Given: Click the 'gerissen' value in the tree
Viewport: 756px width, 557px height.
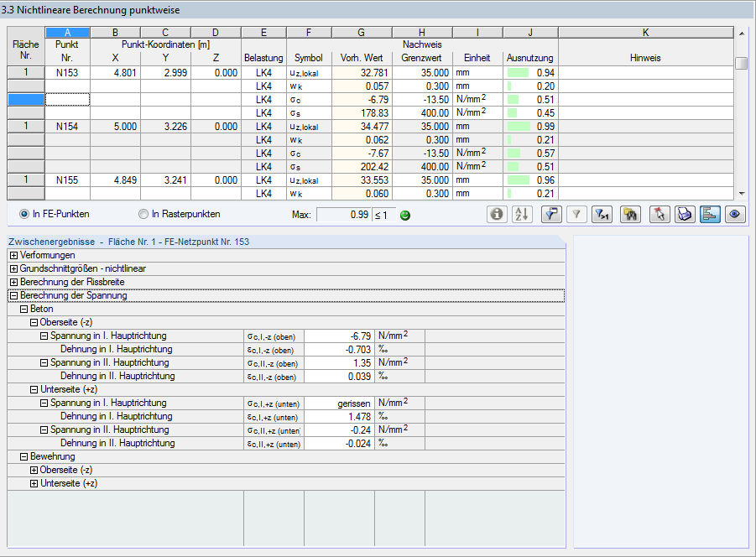Looking at the screenshot, I should coord(339,403).
